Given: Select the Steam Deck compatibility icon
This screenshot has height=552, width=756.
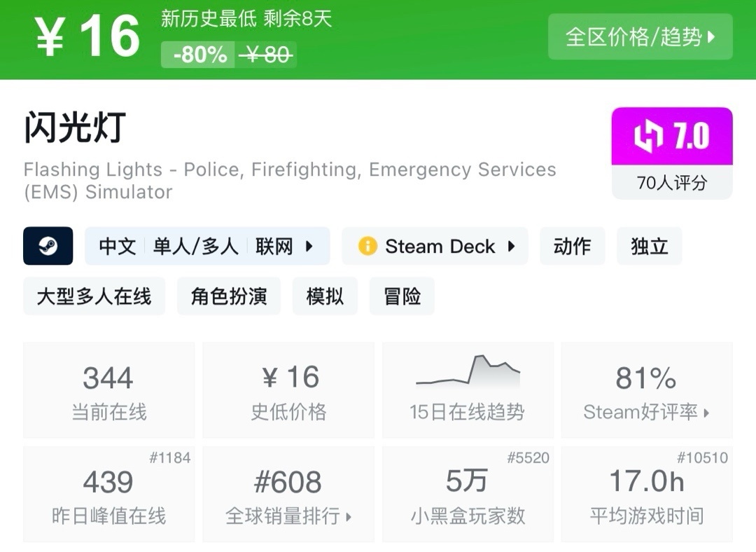Looking at the screenshot, I should [x=367, y=246].
